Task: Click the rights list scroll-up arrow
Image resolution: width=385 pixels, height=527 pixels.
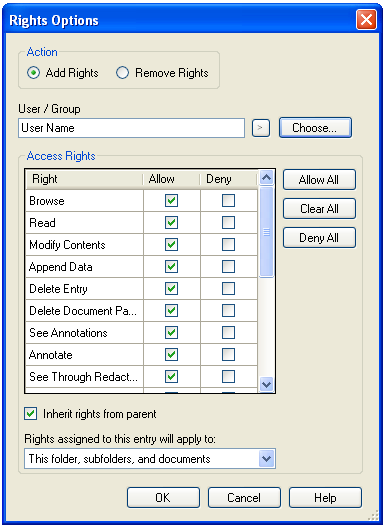Action: [x=266, y=178]
